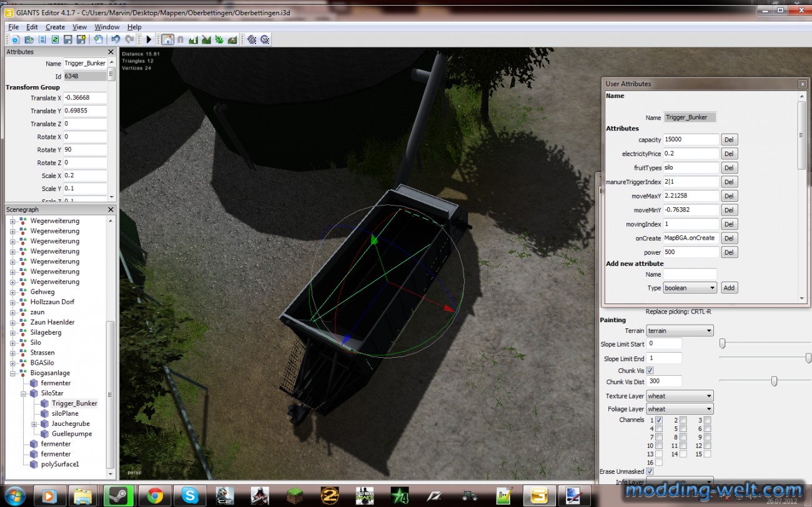Expand the Silageberg tree node
This screenshot has height=507, width=812.
pyautogui.click(x=12, y=333)
